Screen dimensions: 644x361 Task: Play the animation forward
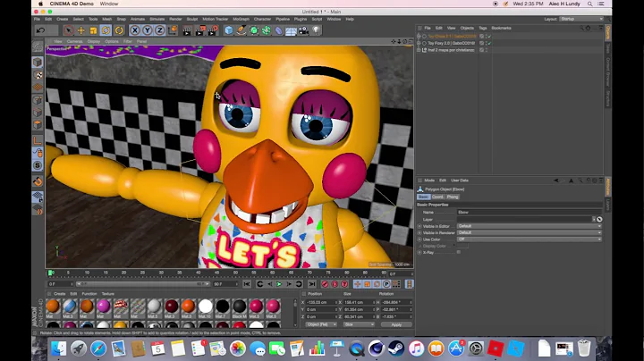[x=279, y=284]
